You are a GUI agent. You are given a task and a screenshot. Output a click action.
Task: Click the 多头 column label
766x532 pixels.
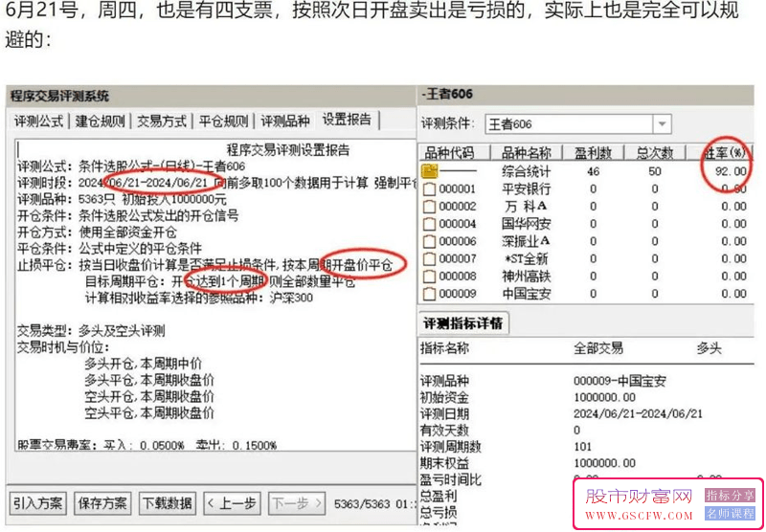(x=709, y=348)
